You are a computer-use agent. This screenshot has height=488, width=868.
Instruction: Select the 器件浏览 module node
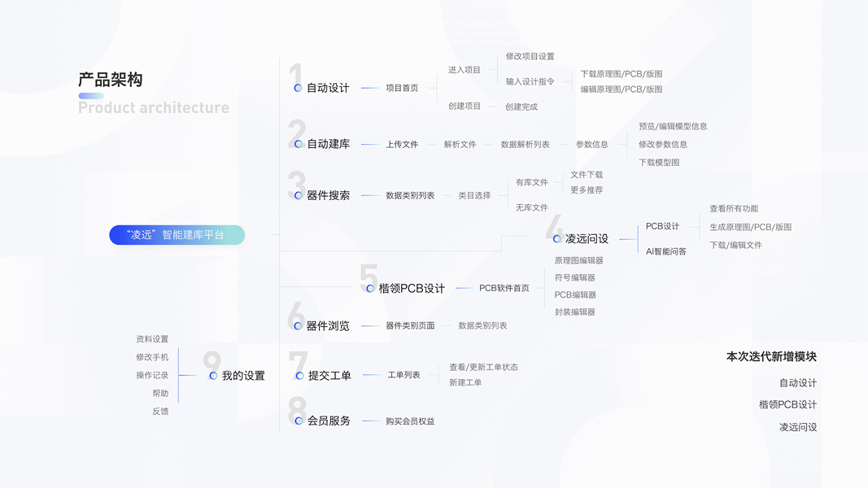click(328, 326)
